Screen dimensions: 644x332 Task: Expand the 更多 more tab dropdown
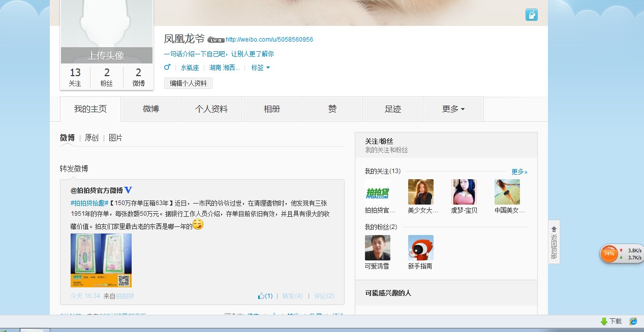(x=453, y=109)
